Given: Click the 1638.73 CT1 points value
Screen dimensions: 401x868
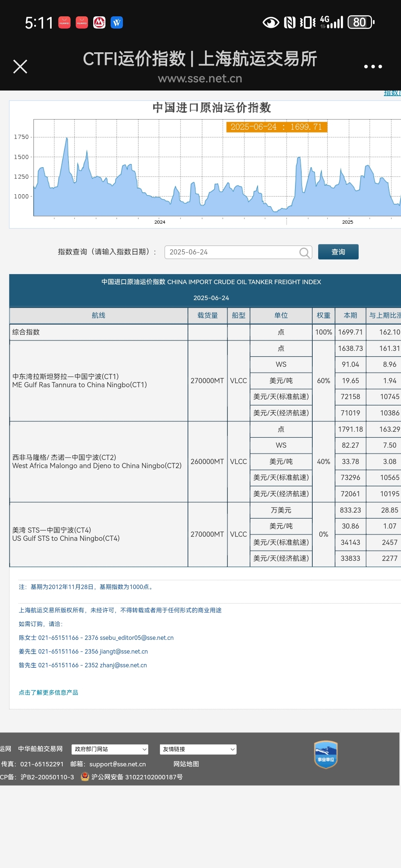Looking at the screenshot, I should pyautogui.click(x=351, y=349).
